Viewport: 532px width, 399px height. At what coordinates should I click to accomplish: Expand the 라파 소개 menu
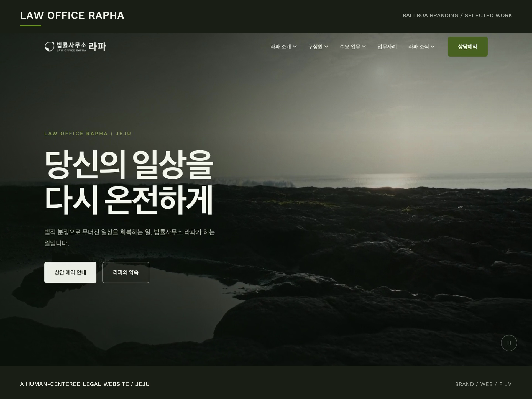[x=283, y=47]
